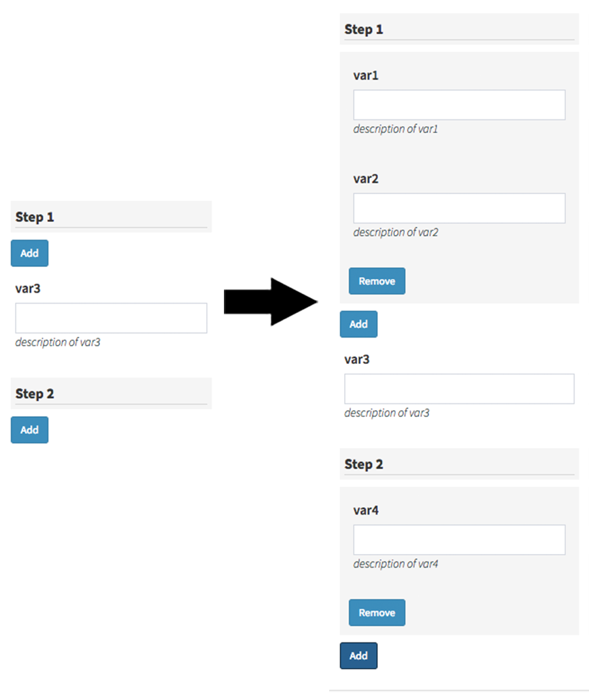
Task: Remove the var1 and var2 group
Action: click(x=377, y=281)
